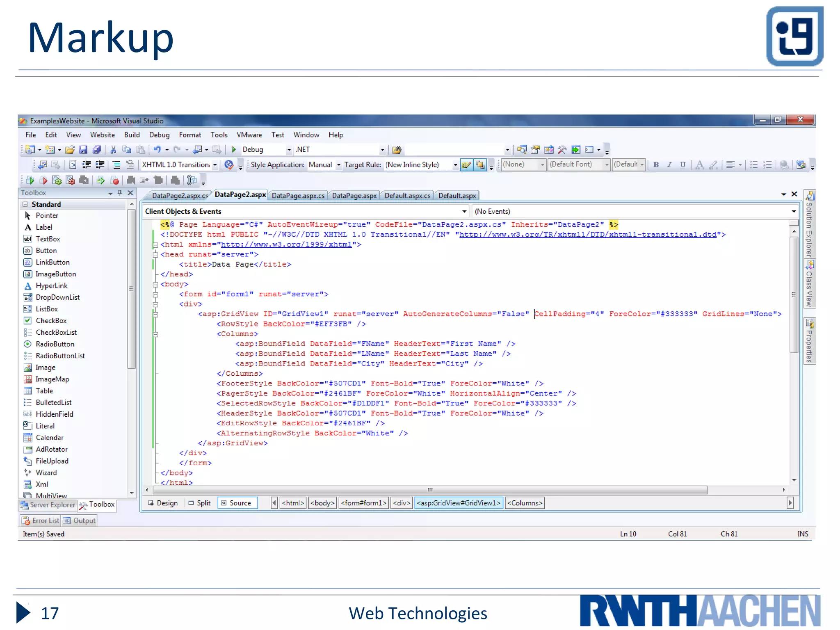Click the editor vertical scrollbar
Screen dimensions: 840x630
[x=794, y=294]
